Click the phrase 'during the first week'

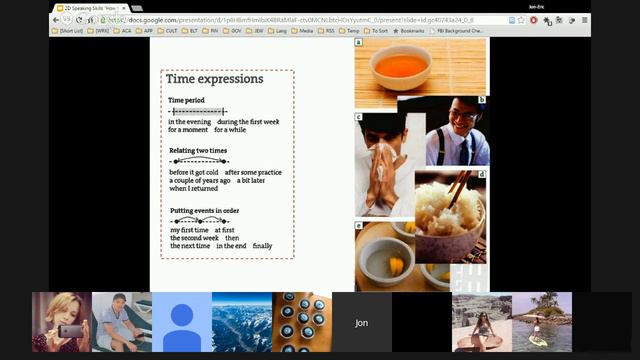[x=248, y=122]
